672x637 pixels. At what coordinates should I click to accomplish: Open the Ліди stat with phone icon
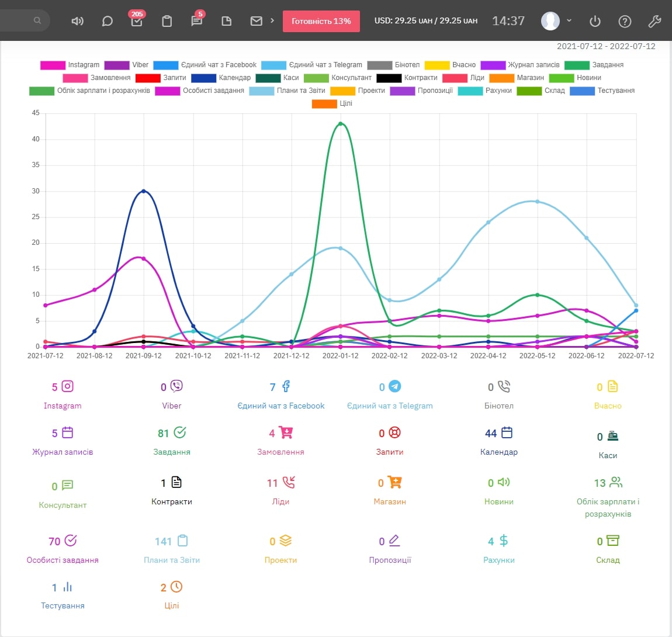(280, 501)
